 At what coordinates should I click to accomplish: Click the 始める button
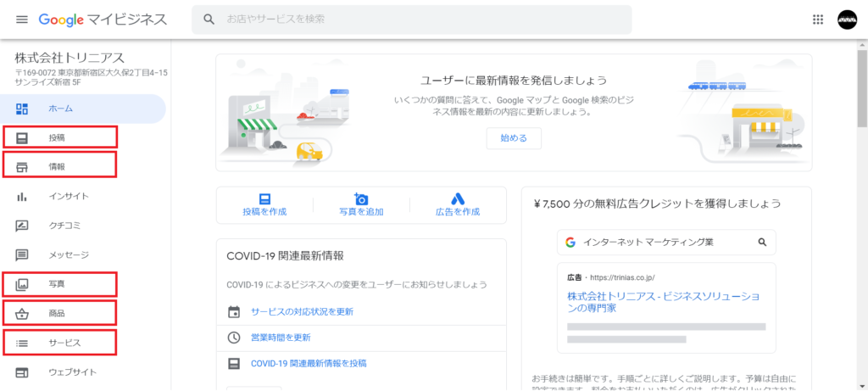[x=514, y=138]
